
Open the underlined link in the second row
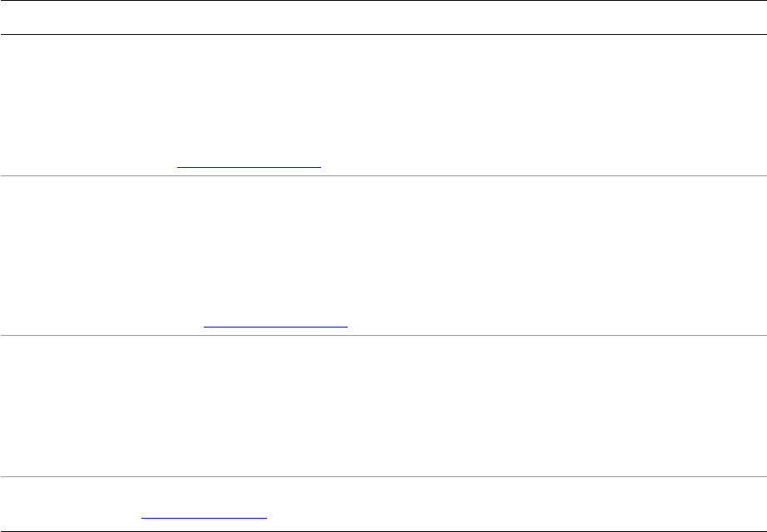[x=275, y=324]
